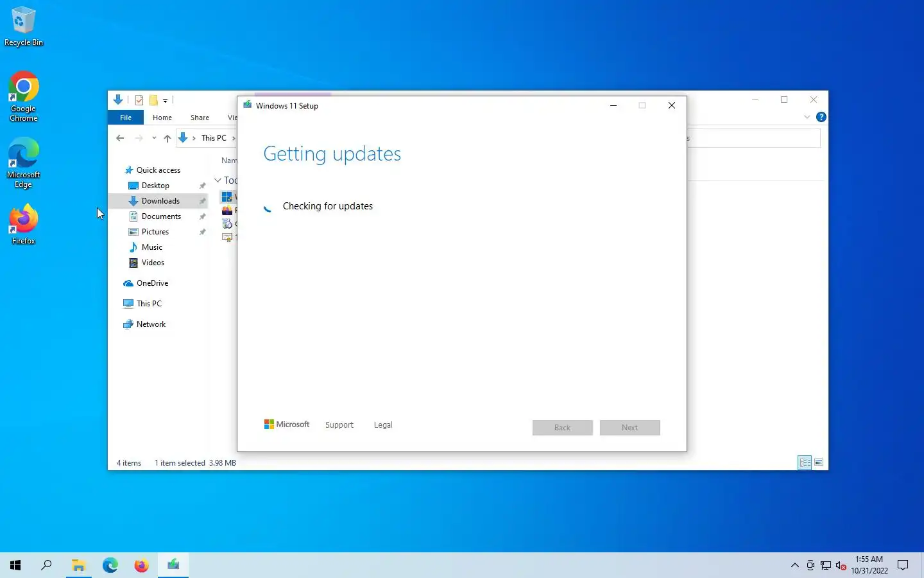Click Explorer New folder quick access icon
924x578 pixels.
click(x=153, y=100)
